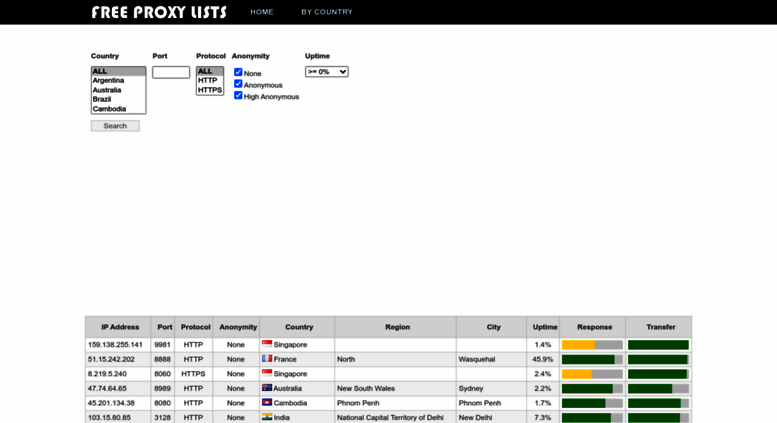Sort by Region column header
Image resolution: width=777 pixels, height=423 pixels.
pyautogui.click(x=395, y=327)
